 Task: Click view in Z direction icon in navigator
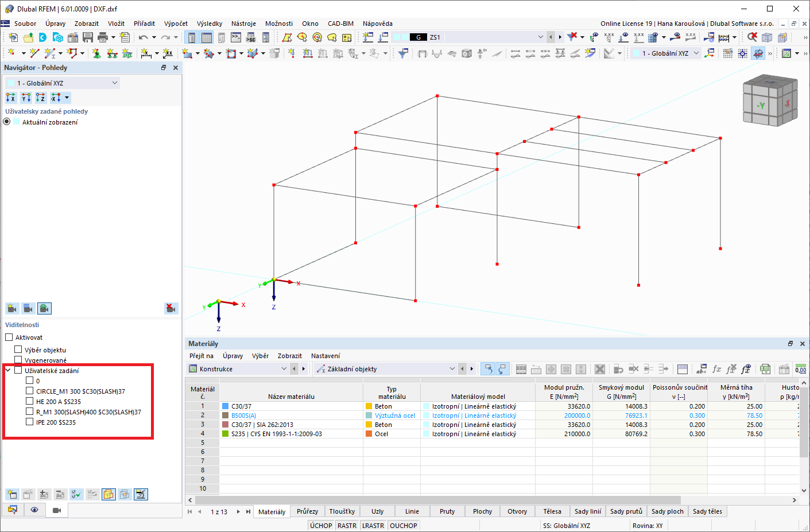point(41,98)
